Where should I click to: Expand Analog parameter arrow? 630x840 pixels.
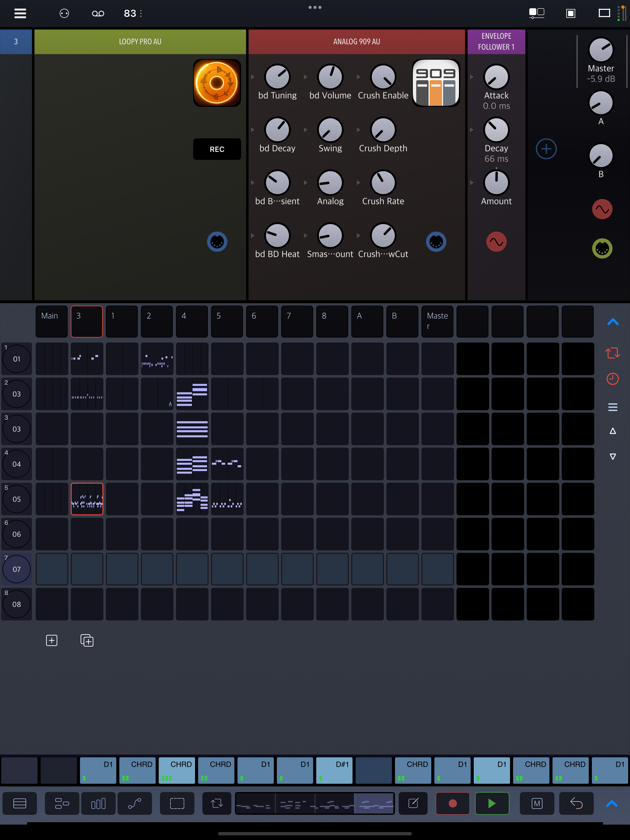[305, 182]
